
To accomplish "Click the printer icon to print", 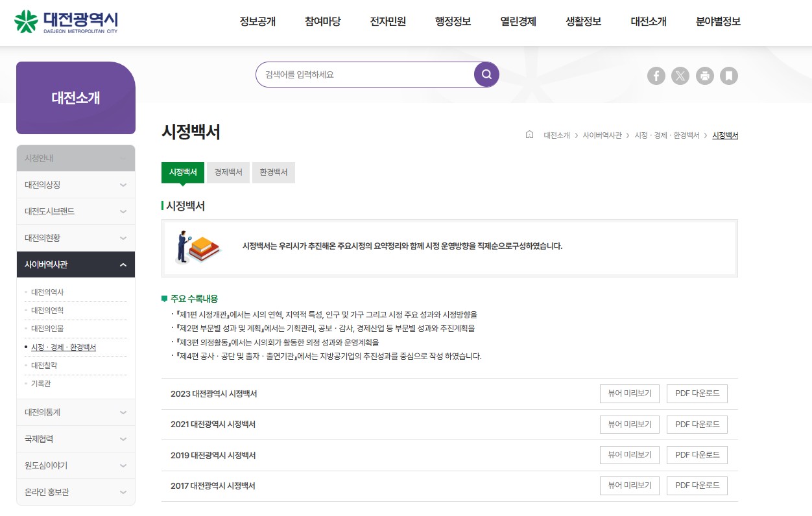I will tap(705, 76).
